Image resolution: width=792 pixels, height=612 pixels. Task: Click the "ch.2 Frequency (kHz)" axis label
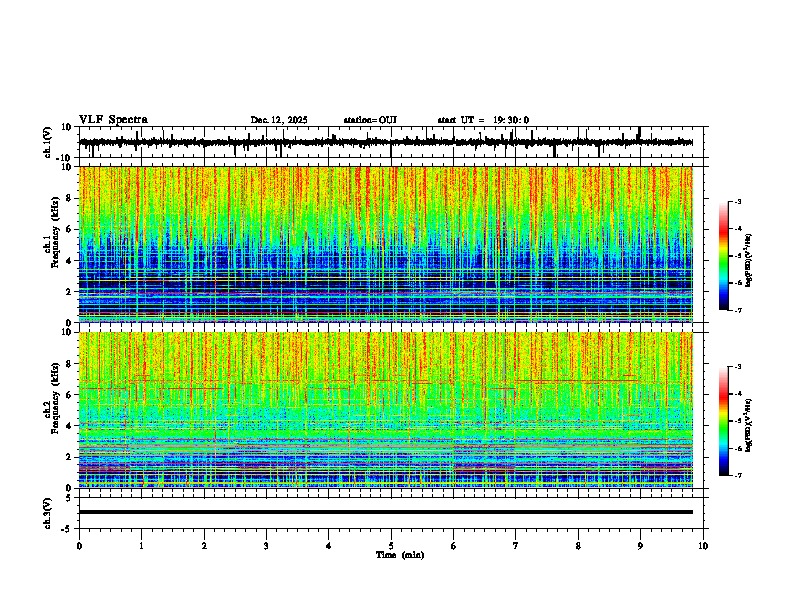(x=53, y=399)
